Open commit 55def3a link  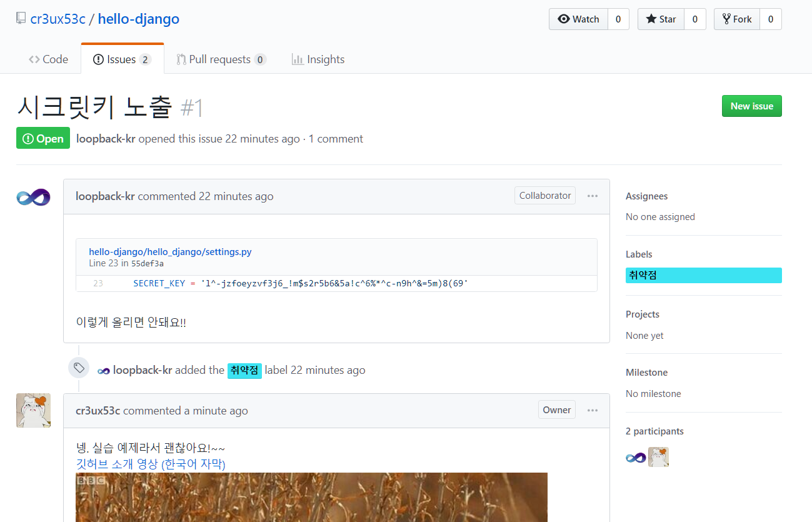[147, 263]
